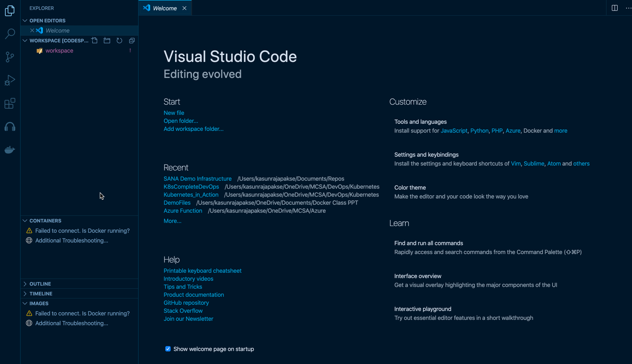Select the workspace folder in Explorer

pyautogui.click(x=60, y=50)
